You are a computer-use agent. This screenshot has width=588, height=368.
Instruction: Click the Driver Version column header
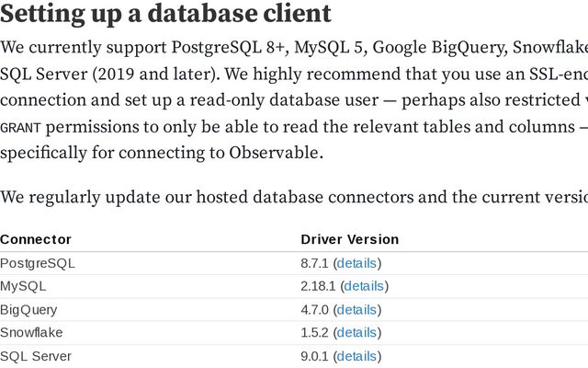click(x=349, y=239)
